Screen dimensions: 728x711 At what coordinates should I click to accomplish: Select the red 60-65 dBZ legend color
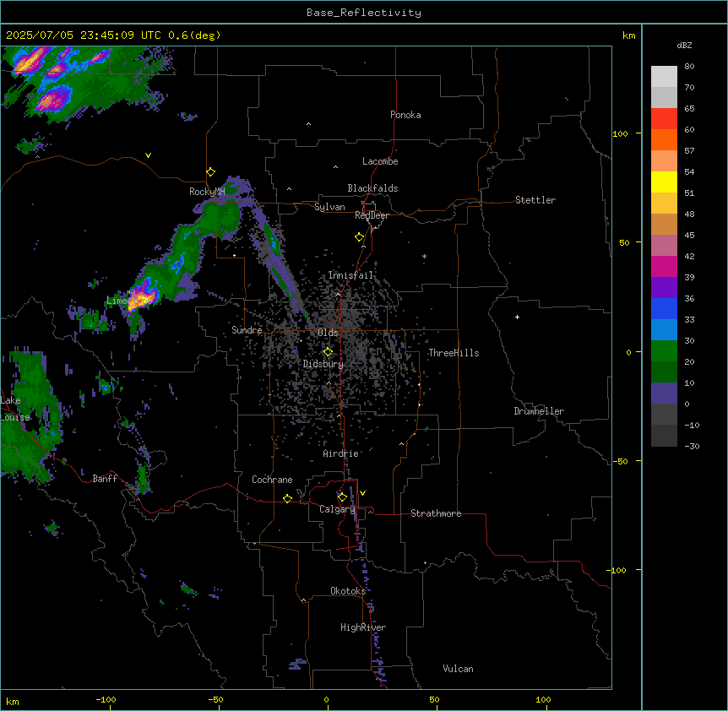pos(664,118)
